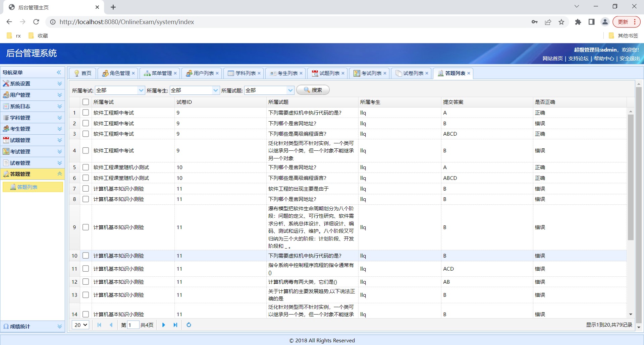The image size is (644, 345).
Task: Click the 安全退出 logout link
Action: click(629, 59)
